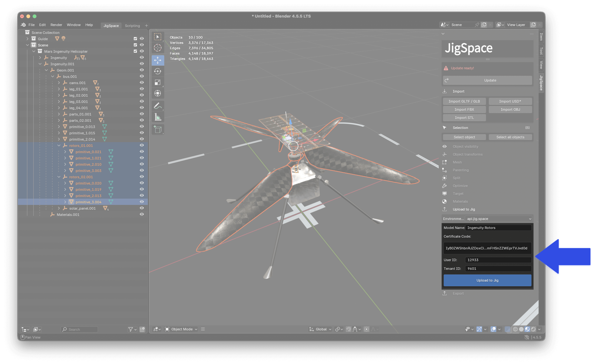Hide solar_panel.001 with its eye icon

pos(142,208)
